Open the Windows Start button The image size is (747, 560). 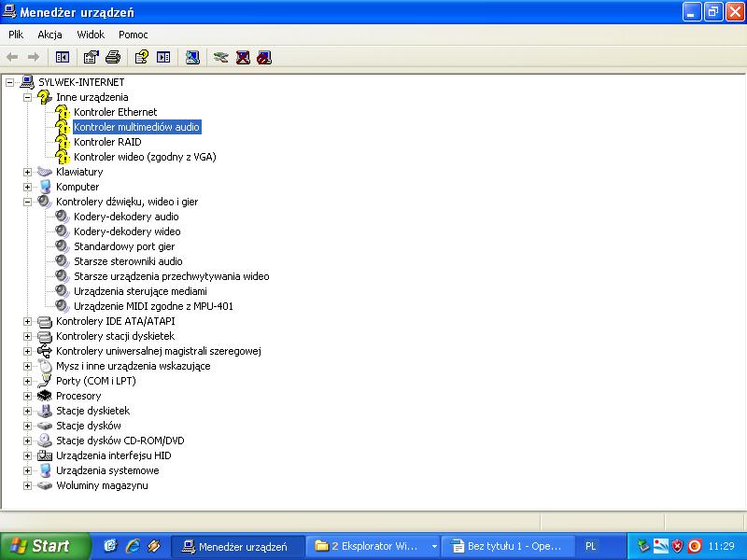(44, 546)
